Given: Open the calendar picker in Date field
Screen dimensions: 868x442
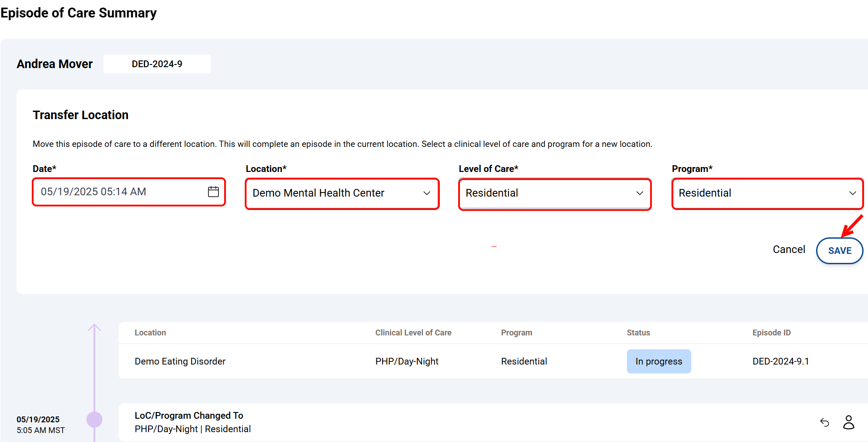Looking at the screenshot, I should (213, 192).
